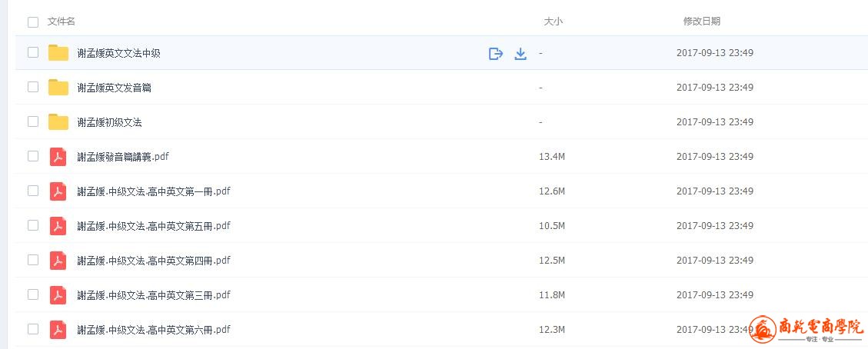Open the 谢孟媛英文文法中级 folder icon
The image size is (868, 349).
coord(58,53)
